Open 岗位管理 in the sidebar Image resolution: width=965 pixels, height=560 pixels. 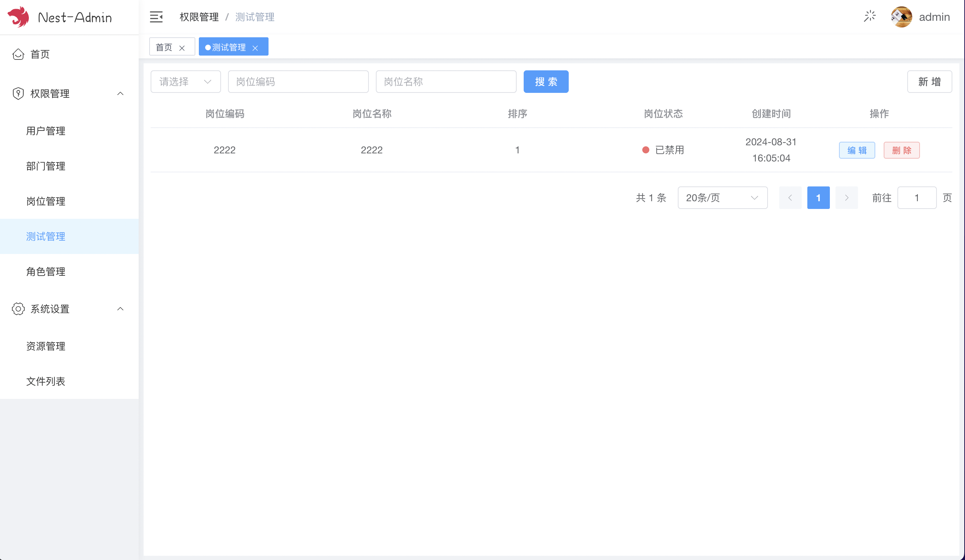(x=45, y=201)
